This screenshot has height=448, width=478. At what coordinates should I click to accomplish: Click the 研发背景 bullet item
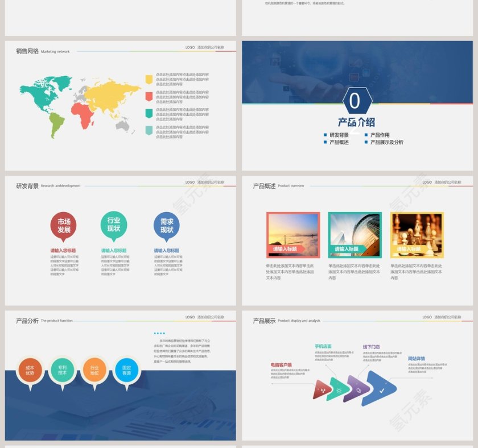click(339, 135)
